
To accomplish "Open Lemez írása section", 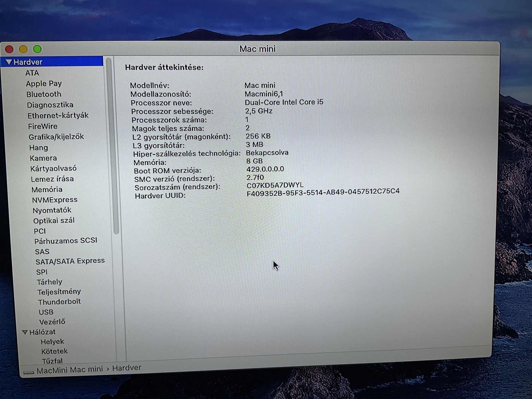I will pos(52,179).
